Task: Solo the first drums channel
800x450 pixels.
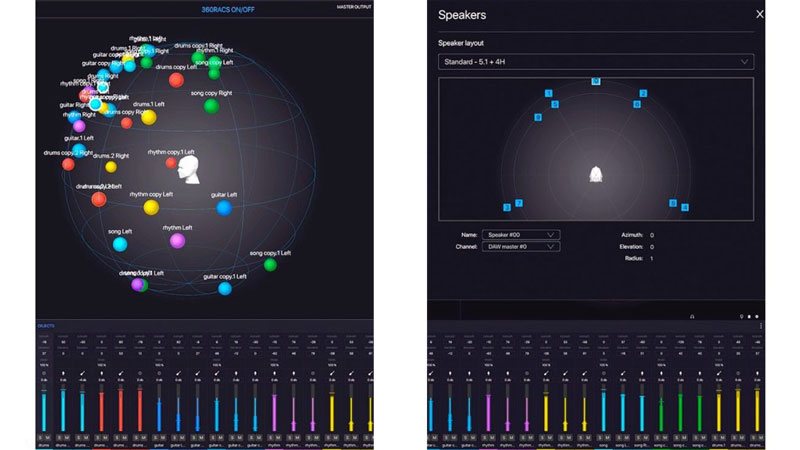Action: click(41, 437)
